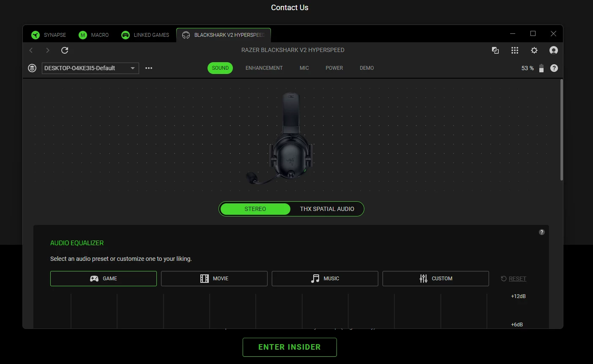Click the +12dB scale label
Viewport: 593px width, 364px height.
[x=518, y=296]
